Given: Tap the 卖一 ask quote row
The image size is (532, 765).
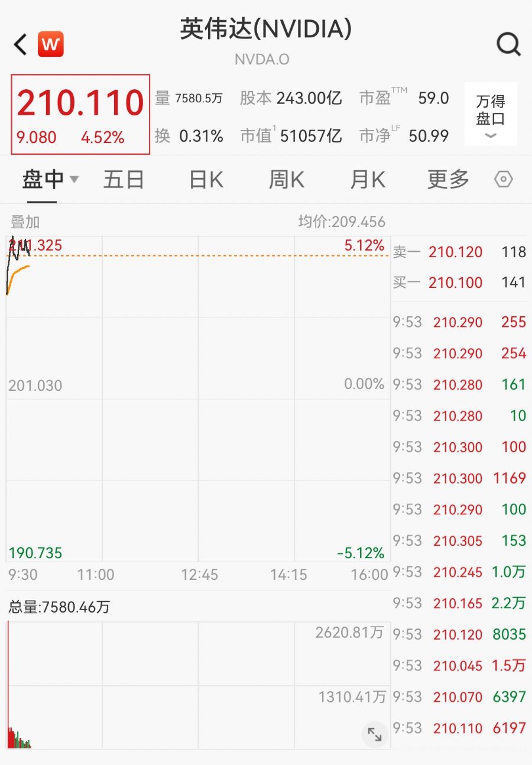Looking at the screenshot, I should click(x=459, y=252).
